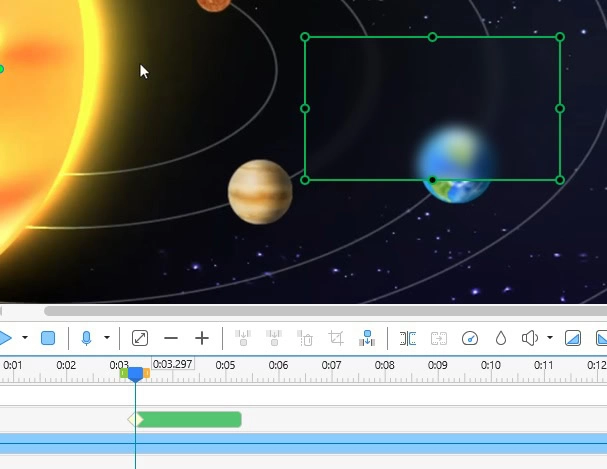
Task: Click the black bottom-center handle of green rectangle
Action: pyautogui.click(x=432, y=180)
